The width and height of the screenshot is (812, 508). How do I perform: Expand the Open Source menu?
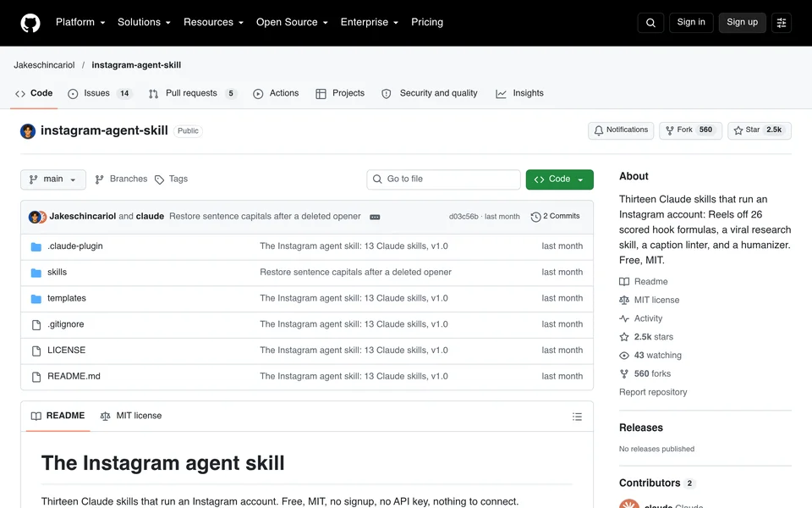292,22
